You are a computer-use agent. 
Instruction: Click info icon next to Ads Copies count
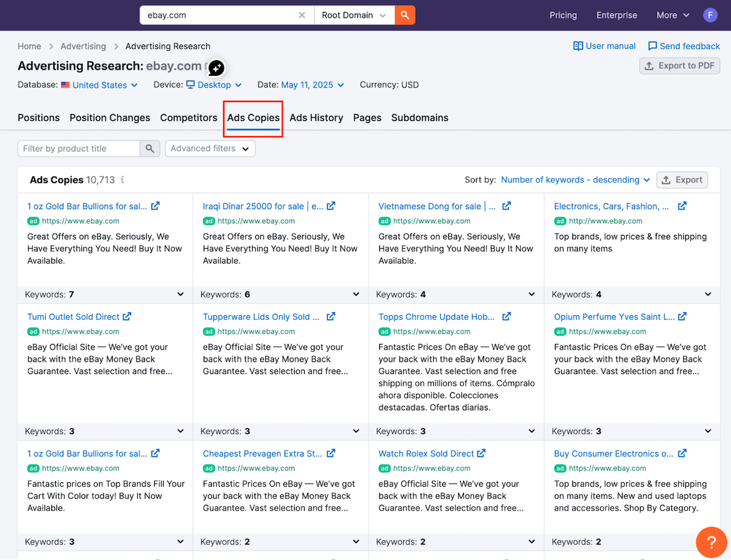[123, 180]
